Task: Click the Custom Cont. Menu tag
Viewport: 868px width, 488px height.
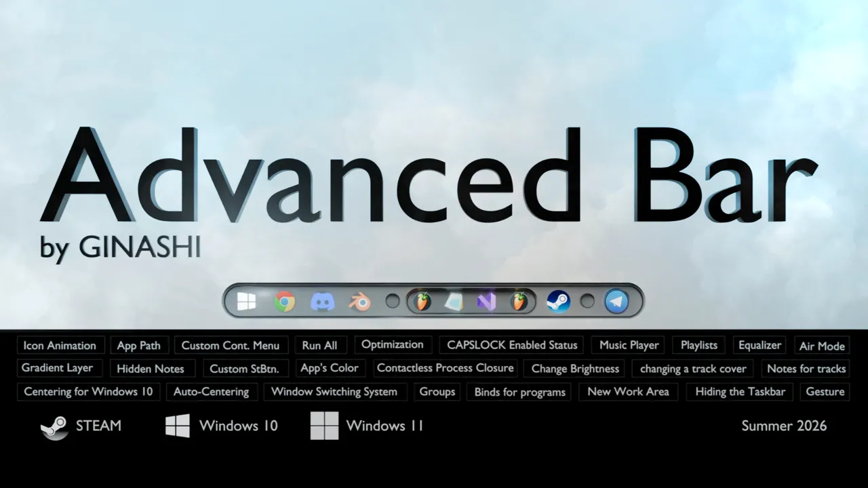Action: tap(231, 345)
